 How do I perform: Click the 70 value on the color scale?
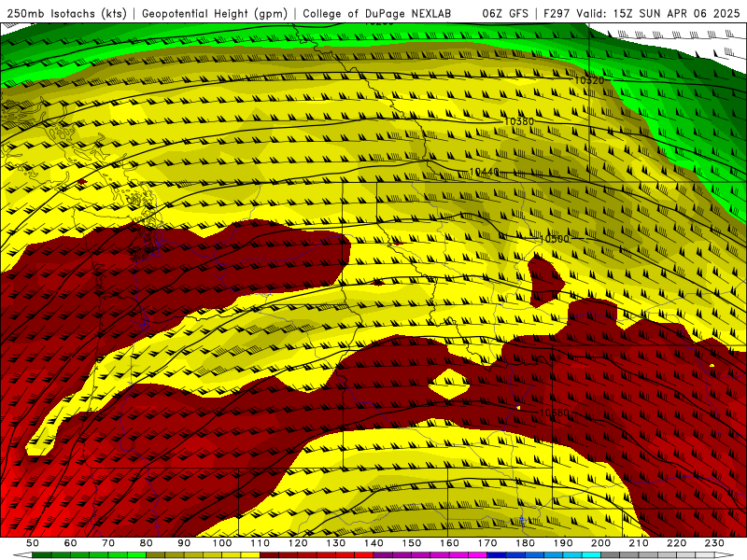(108, 543)
